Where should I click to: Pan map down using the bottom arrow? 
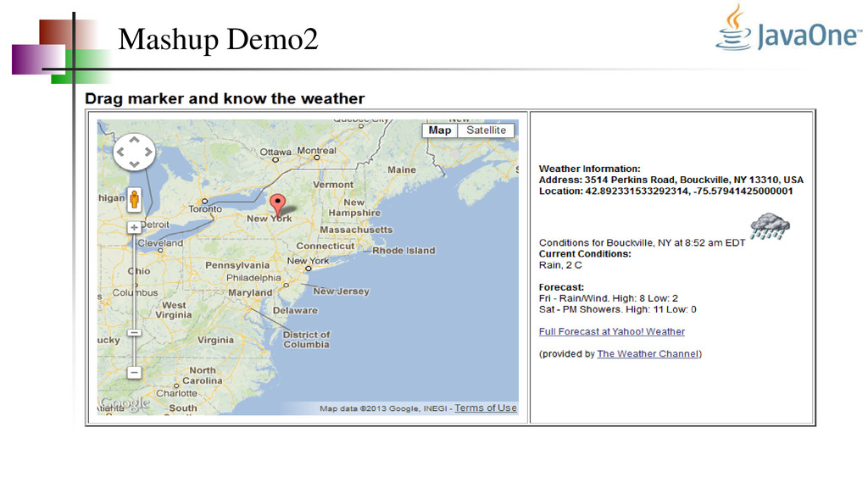point(134,164)
